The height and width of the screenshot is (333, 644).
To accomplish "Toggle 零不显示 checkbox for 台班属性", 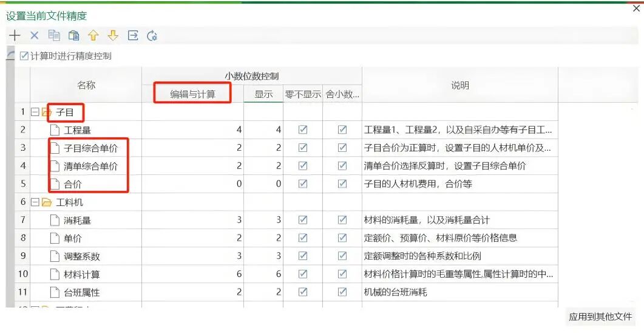I will coord(303,292).
